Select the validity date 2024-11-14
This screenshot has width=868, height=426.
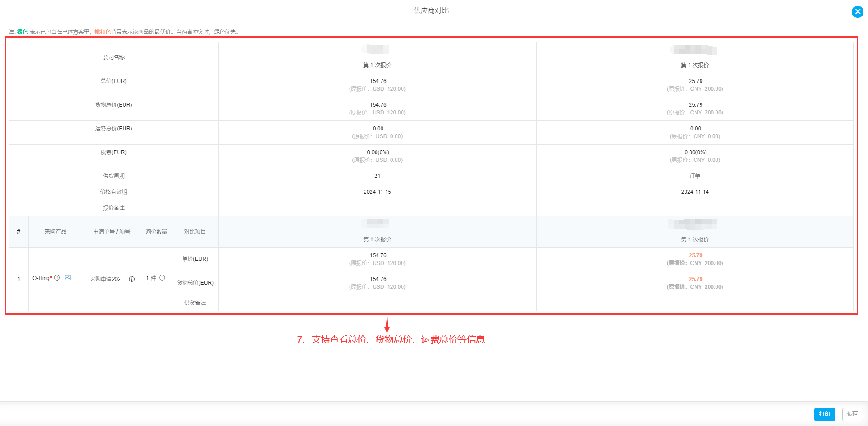point(695,192)
